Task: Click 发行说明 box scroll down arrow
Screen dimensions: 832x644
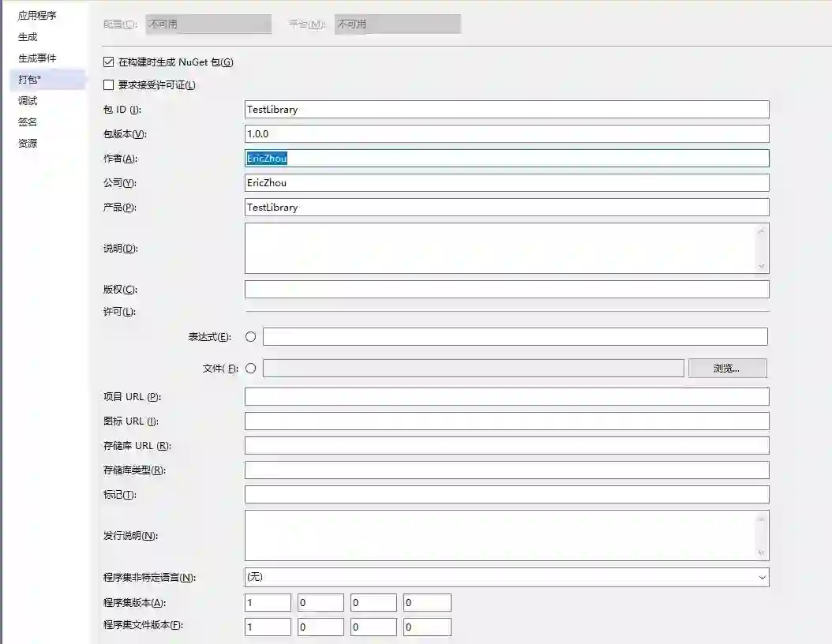Action: (x=762, y=552)
